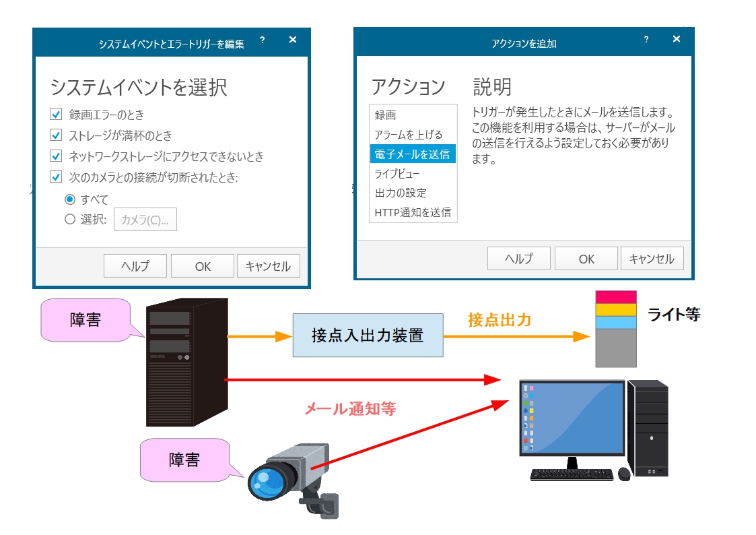Click the 説明 heading

click(x=492, y=87)
